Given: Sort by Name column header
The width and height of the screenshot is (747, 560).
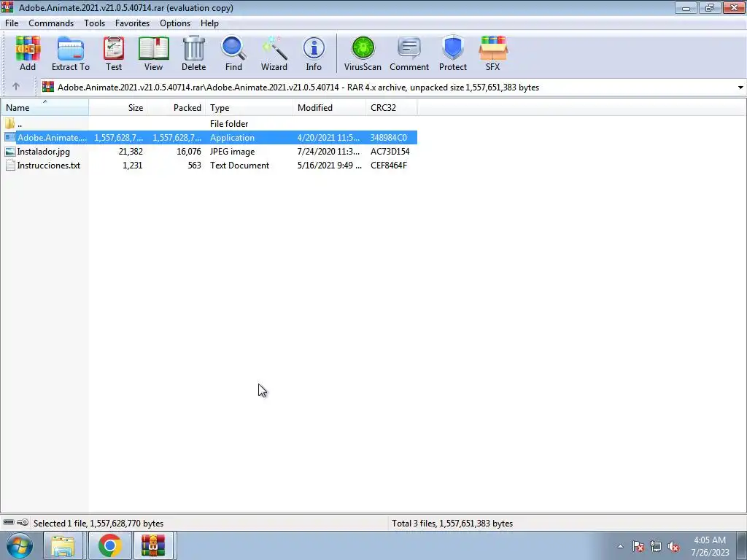Looking at the screenshot, I should pos(44,108).
